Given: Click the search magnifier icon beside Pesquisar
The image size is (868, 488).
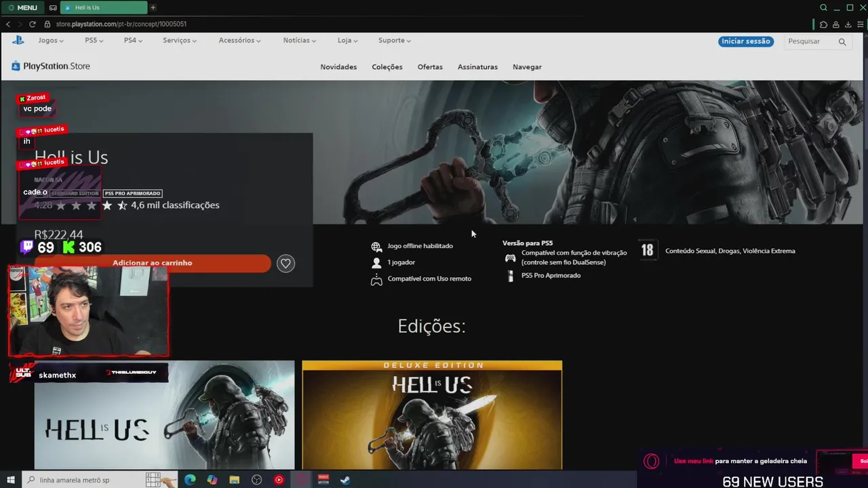Looking at the screenshot, I should point(842,41).
